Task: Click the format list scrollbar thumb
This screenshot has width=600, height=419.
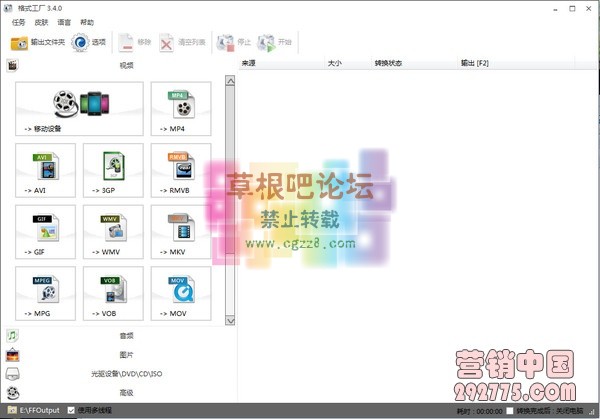Action: [230, 170]
